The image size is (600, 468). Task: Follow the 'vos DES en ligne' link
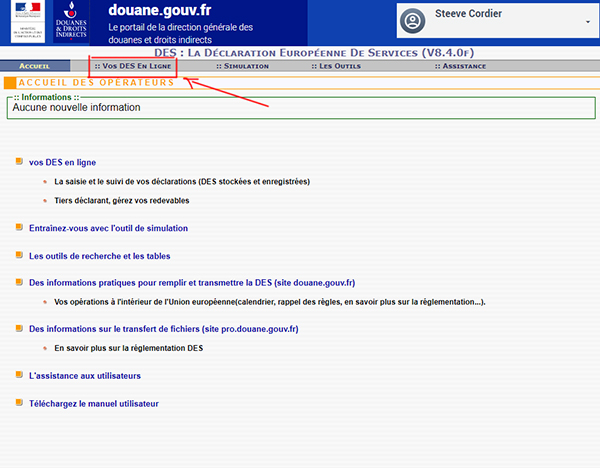(62, 162)
